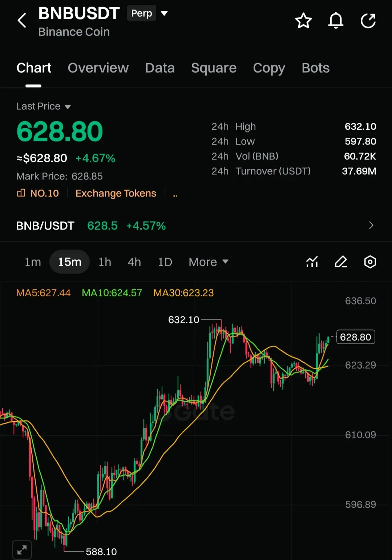Click the 610.09 price axis label

point(360,435)
